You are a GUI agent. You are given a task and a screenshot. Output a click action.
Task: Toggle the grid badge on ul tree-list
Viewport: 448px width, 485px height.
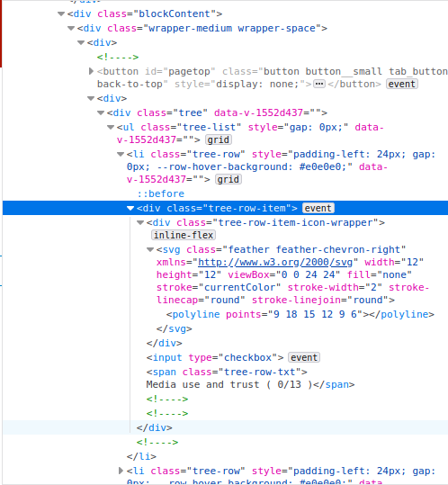pos(219,139)
